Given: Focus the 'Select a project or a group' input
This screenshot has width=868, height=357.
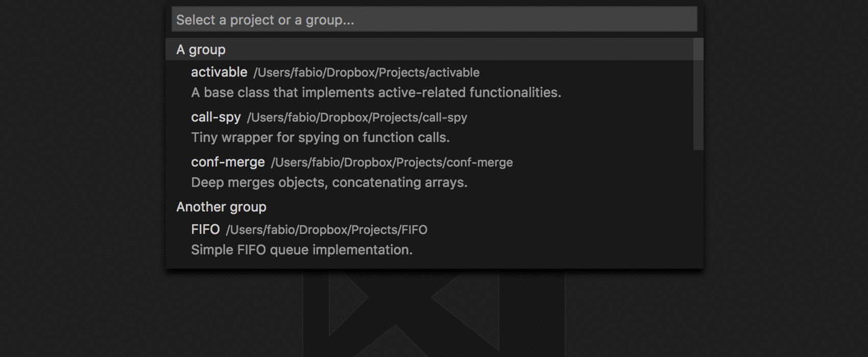Looking at the screenshot, I should (434, 19).
